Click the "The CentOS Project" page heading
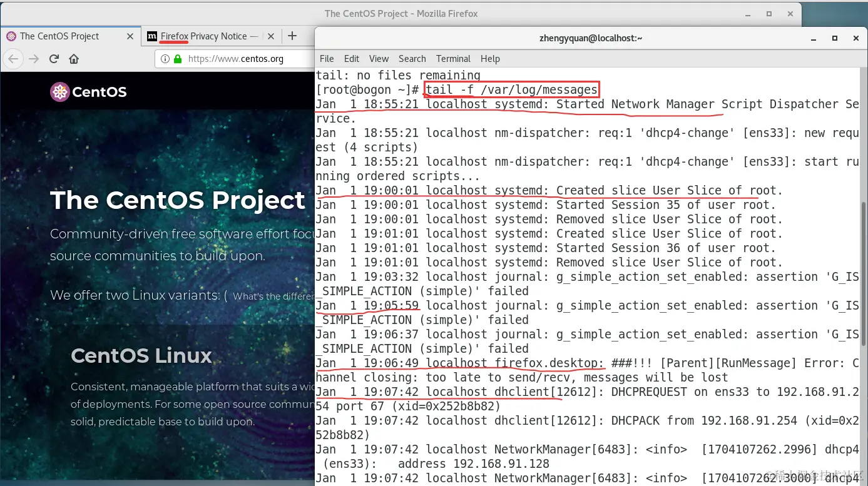 178,200
